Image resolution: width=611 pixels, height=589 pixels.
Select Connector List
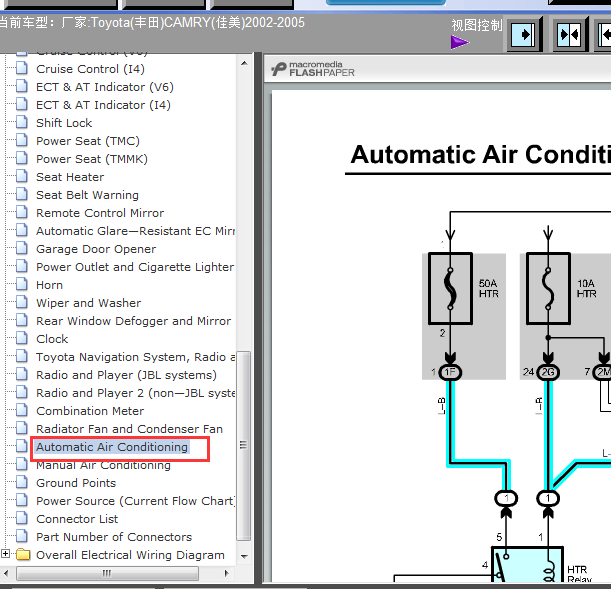pyautogui.click(x=77, y=519)
